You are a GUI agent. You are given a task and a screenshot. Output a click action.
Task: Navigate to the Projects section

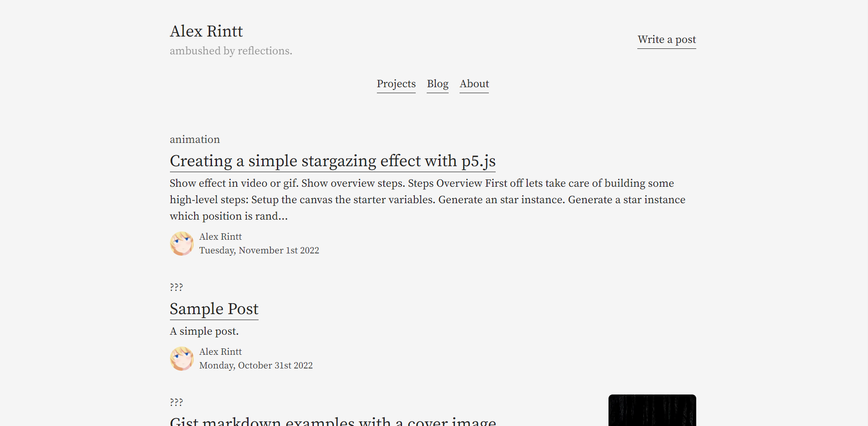(396, 84)
